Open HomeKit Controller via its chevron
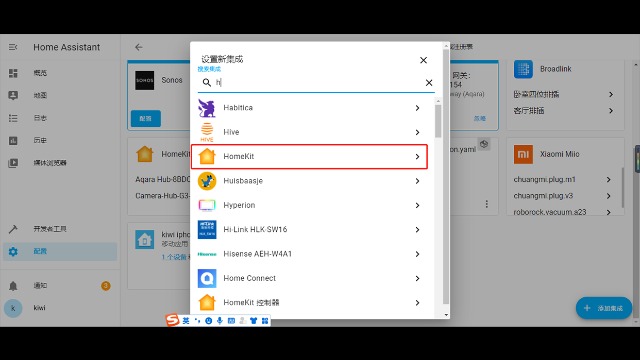 pyautogui.click(x=417, y=303)
